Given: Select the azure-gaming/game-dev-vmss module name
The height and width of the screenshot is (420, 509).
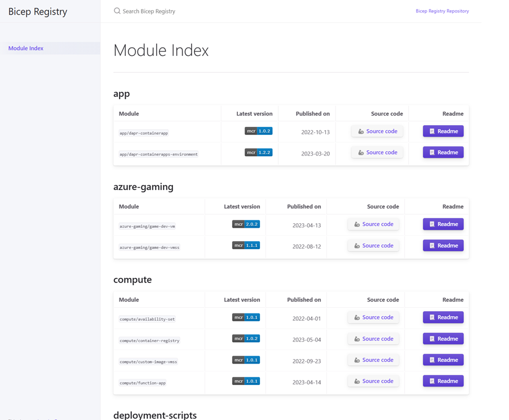Looking at the screenshot, I should (x=149, y=247).
